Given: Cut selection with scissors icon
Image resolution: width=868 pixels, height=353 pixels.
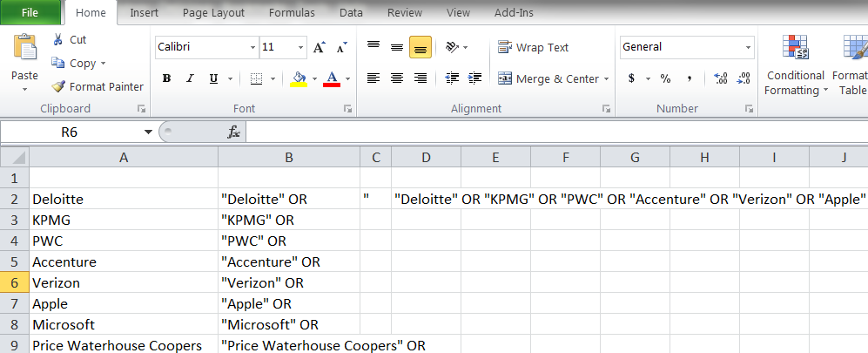Looking at the screenshot, I should (58, 40).
